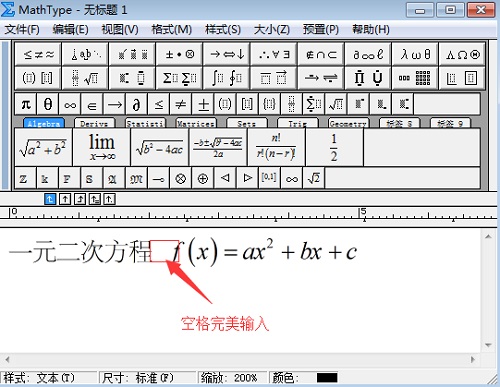
Task: Insert the plus-minus symbol
Action: point(203,105)
